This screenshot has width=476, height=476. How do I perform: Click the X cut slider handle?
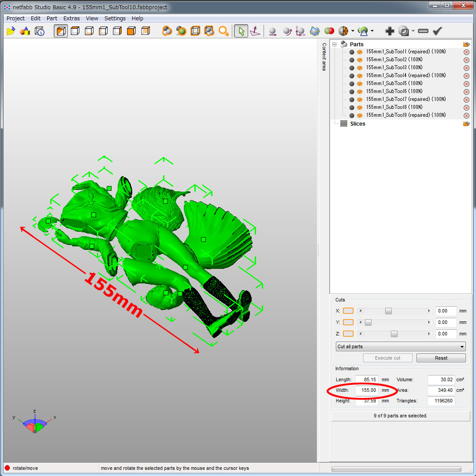(x=388, y=311)
